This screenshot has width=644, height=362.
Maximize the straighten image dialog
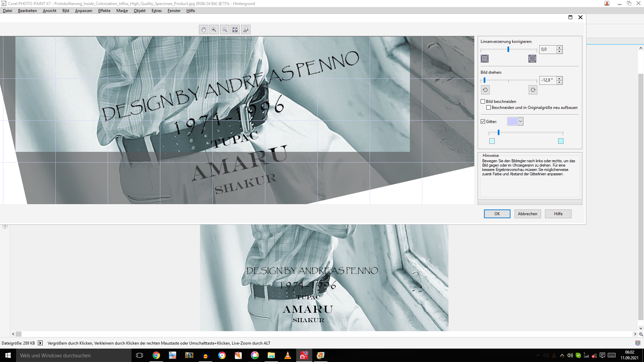coord(570,17)
